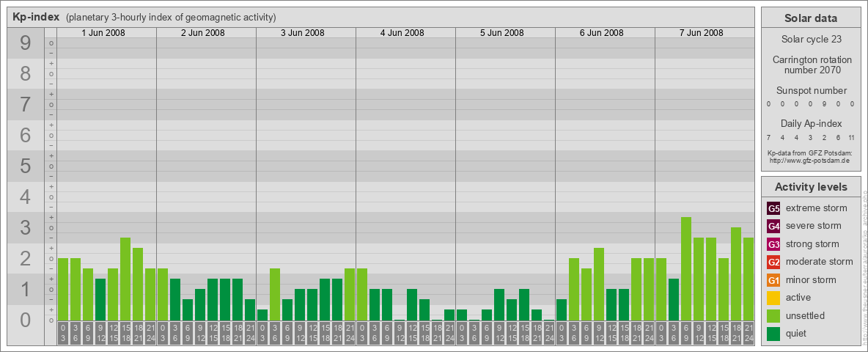Click the unsettled legend label
868x352 pixels.
806,315
